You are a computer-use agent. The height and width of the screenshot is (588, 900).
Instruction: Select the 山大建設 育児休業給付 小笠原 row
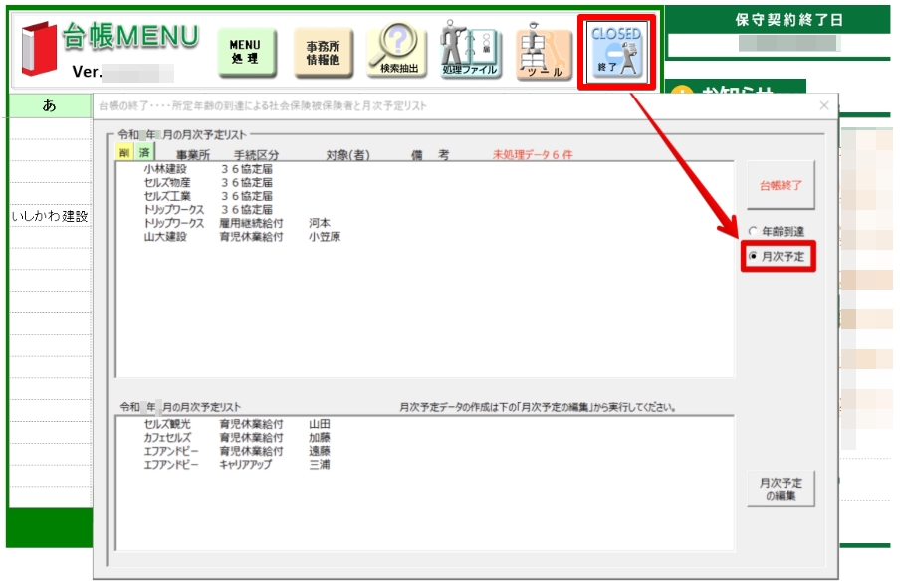pos(425,237)
